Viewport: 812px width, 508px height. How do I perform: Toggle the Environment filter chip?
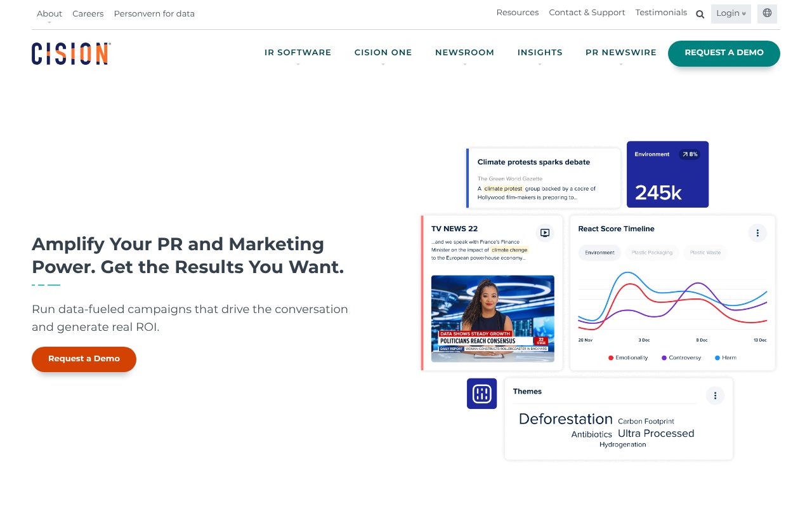pyautogui.click(x=599, y=252)
